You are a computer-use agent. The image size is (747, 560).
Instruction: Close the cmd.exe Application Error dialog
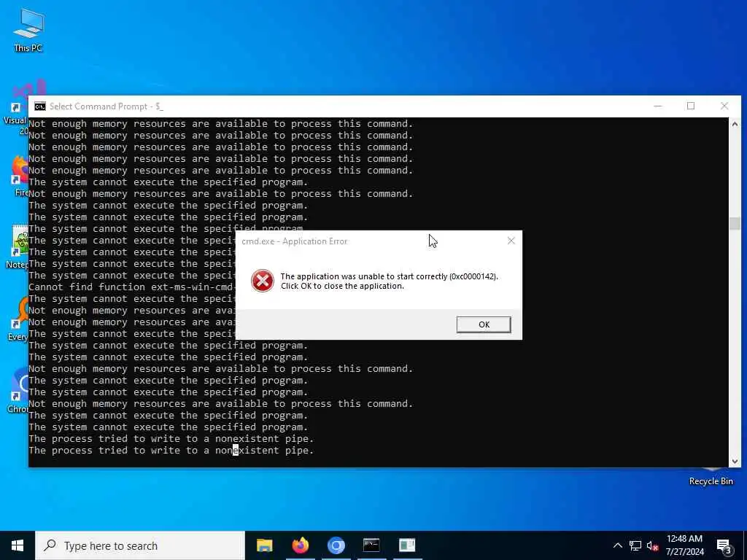pyautogui.click(x=511, y=241)
